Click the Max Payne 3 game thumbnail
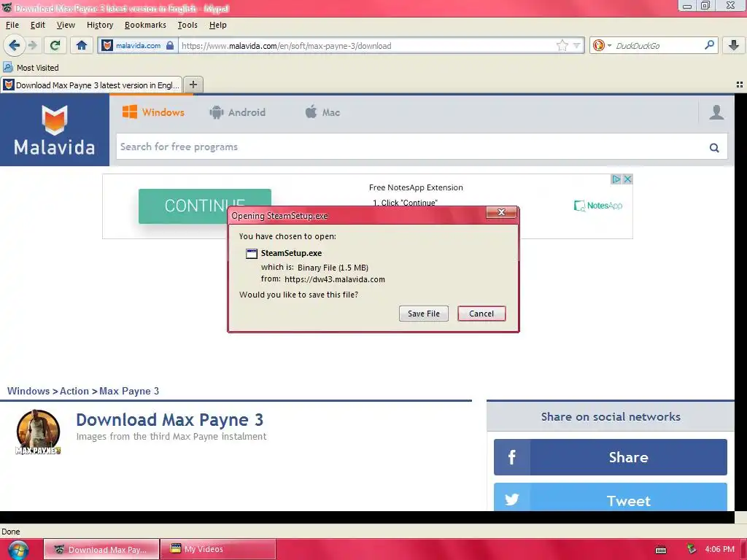Image resolution: width=747 pixels, height=560 pixels. click(38, 432)
